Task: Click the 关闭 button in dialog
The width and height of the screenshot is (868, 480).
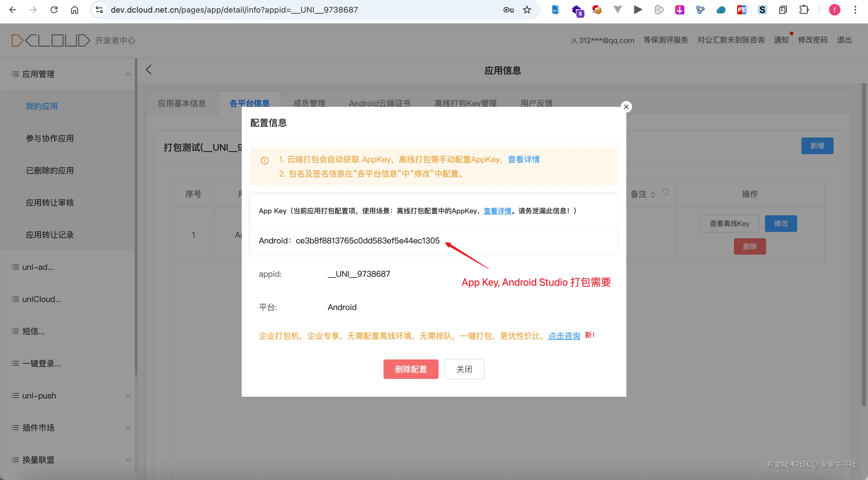Action: [x=464, y=369]
